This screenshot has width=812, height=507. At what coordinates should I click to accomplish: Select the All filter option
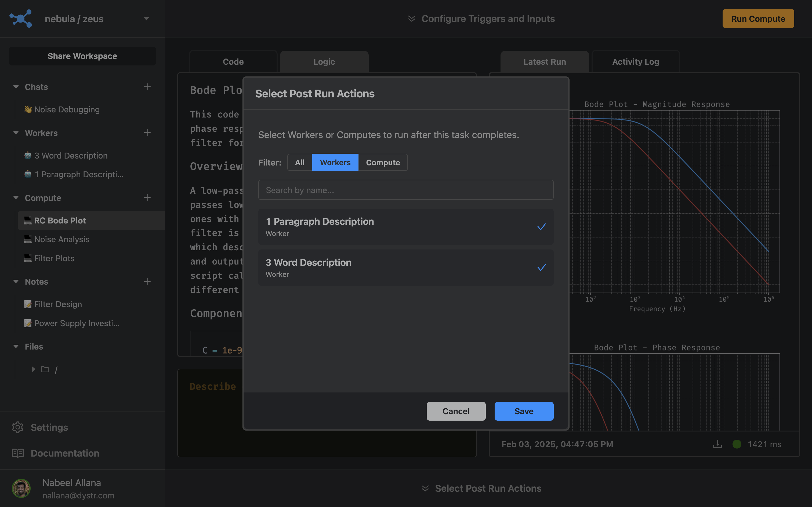(299, 163)
